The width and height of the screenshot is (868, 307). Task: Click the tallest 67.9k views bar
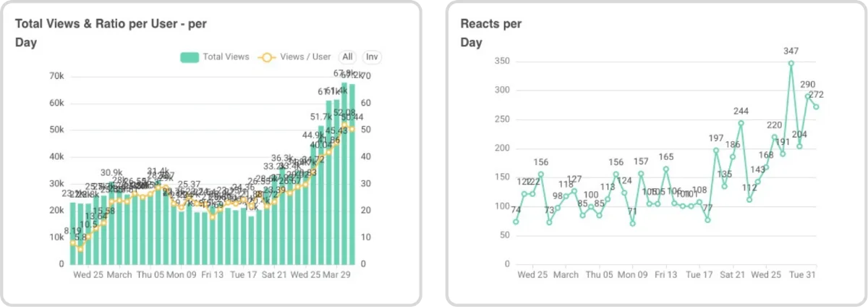[344, 174]
